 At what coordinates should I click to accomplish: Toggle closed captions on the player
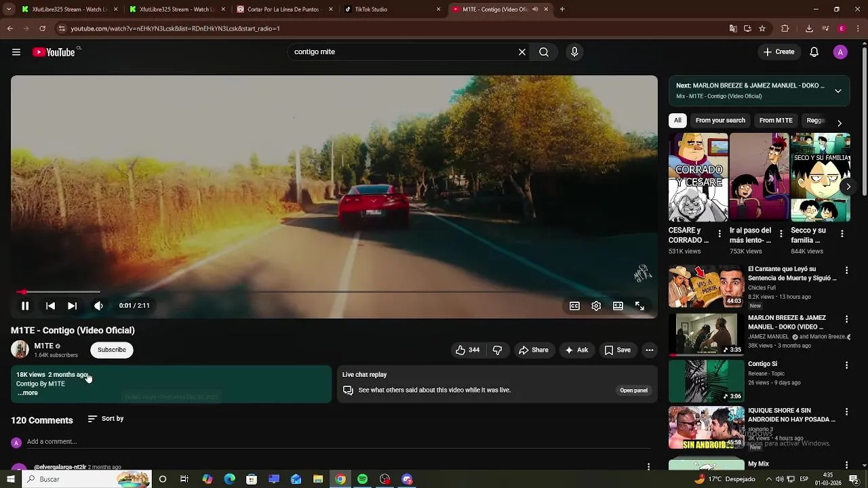pyautogui.click(x=574, y=306)
